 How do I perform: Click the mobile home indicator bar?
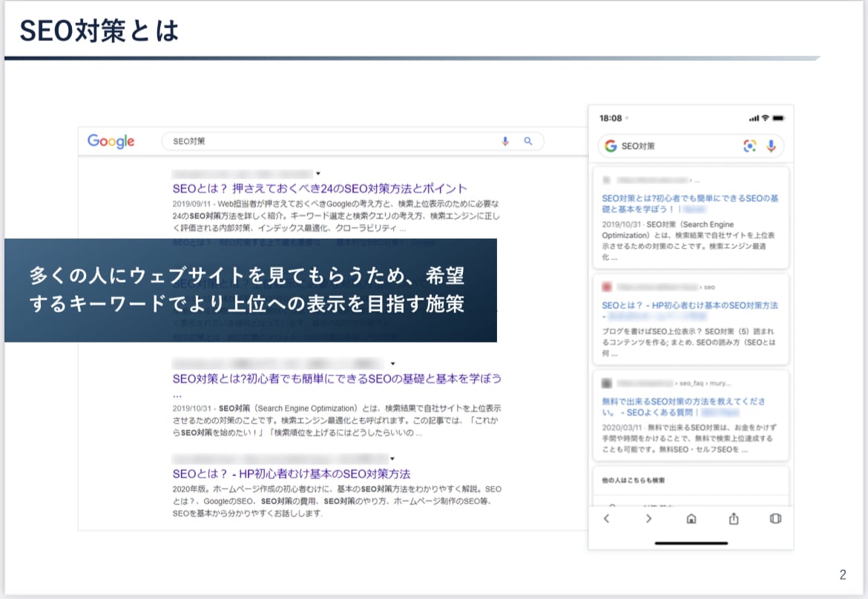point(691,543)
